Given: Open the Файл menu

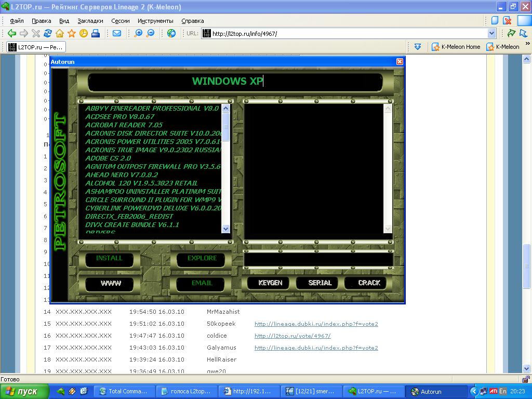Looking at the screenshot, I should 17,21.
